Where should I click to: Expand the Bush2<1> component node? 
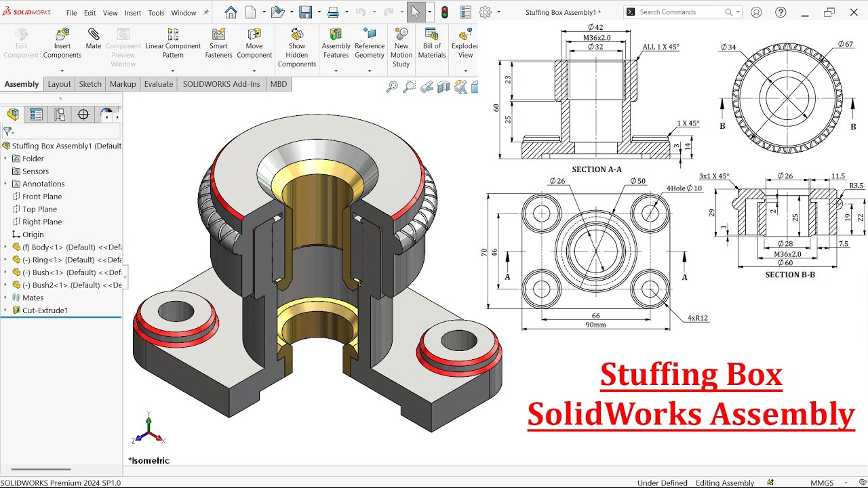pyautogui.click(x=6, y=285)
